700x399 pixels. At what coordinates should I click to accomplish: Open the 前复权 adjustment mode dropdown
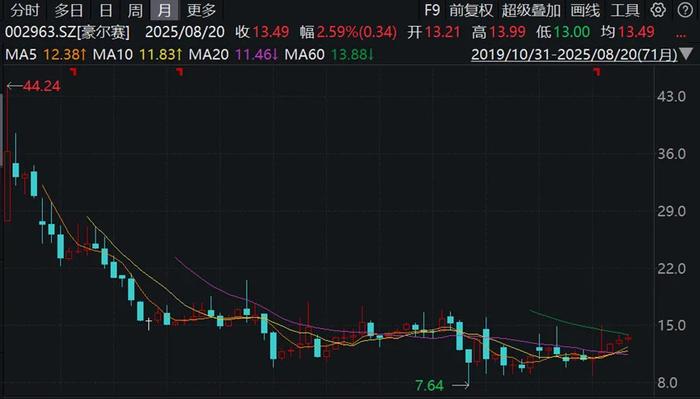point(471,10)
